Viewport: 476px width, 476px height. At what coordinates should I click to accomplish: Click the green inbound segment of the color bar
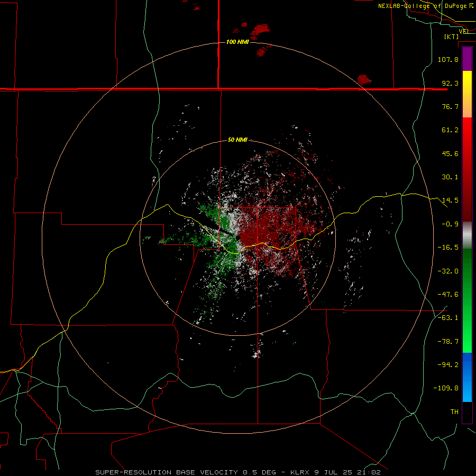click(467, 300)
